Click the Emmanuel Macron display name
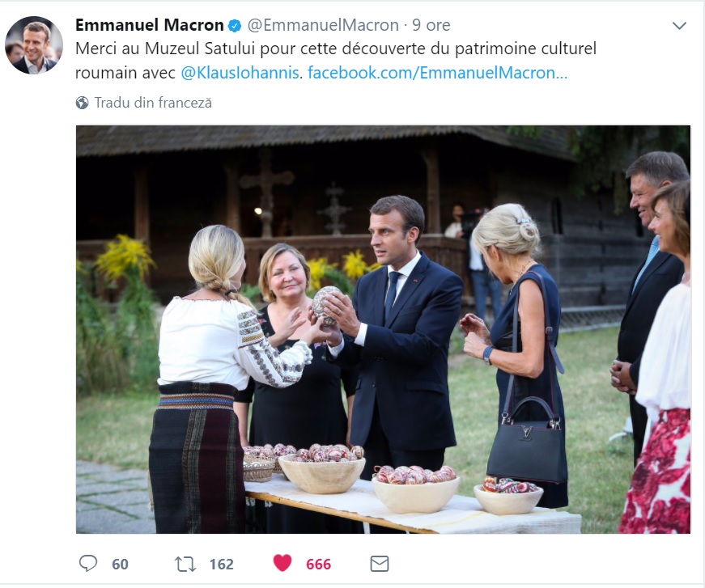The image size is (705, 588). [149, 25]
